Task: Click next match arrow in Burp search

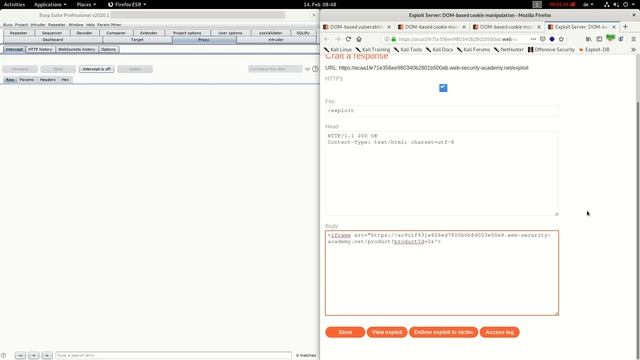Action: (x=47, y=356)
